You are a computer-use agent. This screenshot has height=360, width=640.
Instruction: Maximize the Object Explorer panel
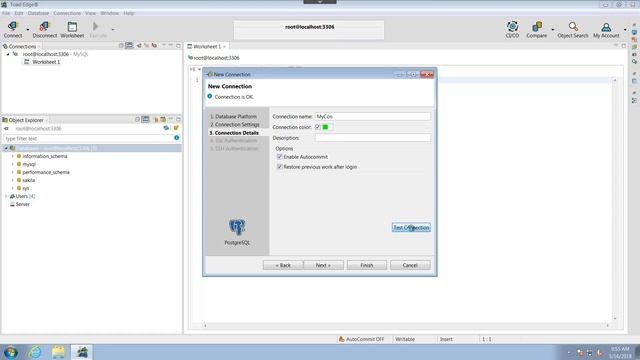(178, 120)
